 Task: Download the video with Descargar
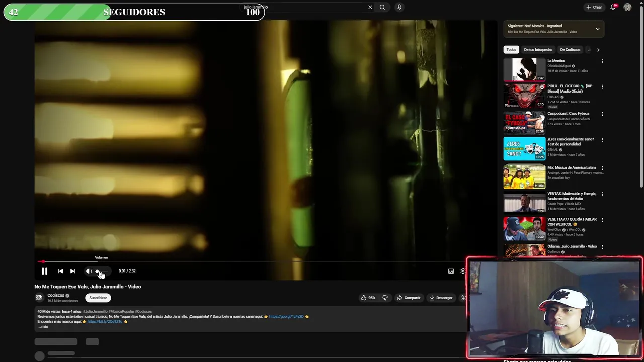click(441, 298)
